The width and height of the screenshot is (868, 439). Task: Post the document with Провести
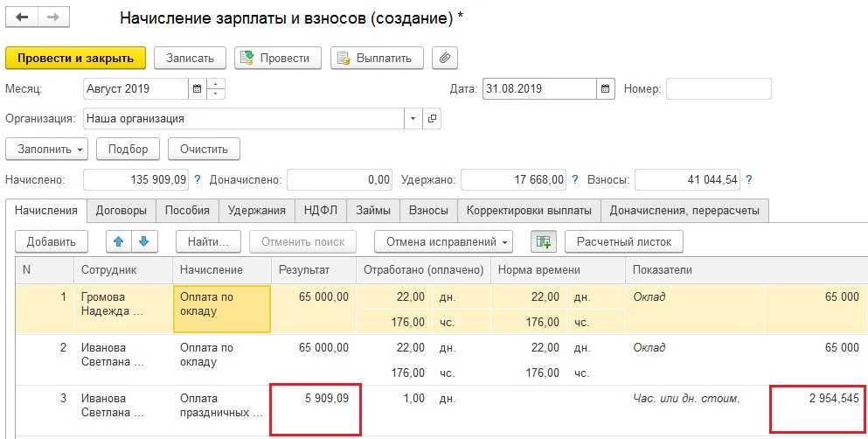(x=278, y=58)
